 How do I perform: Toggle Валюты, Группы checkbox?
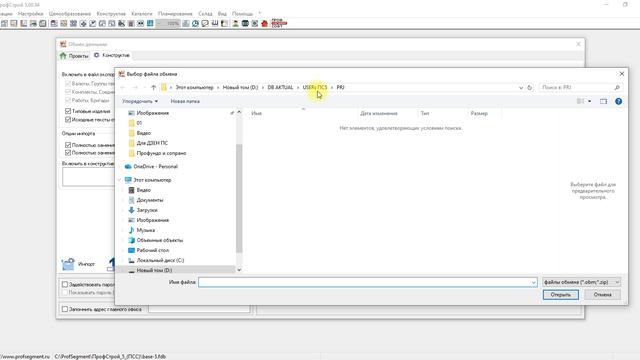68,83
